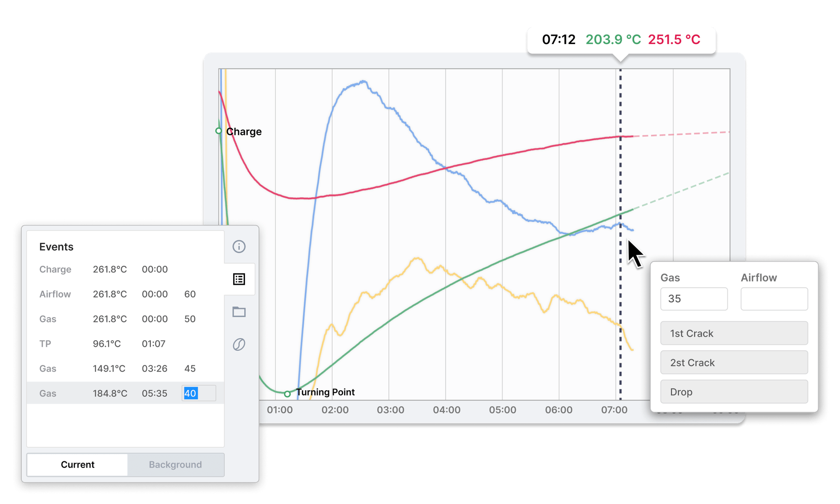Click the Turning Point marker
Screen dimensions: 840x504
pos(287,394)
